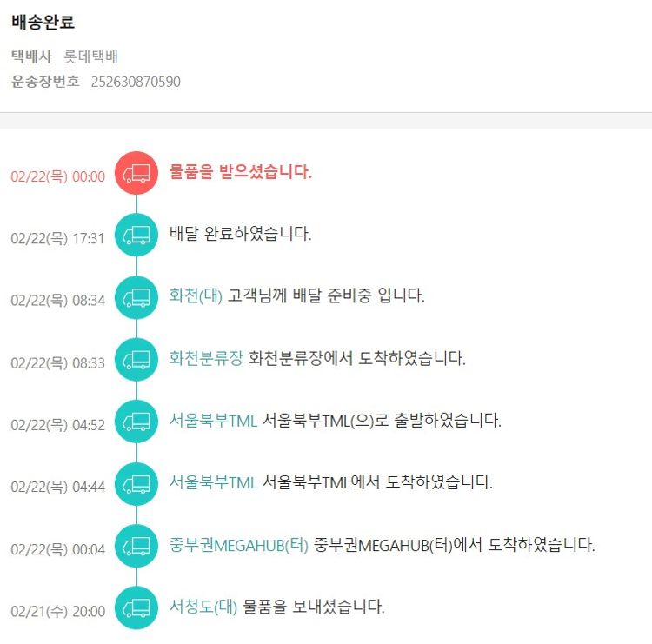The width and height of the screenshot is (652, 644).
Task: Click truck icon next to 화천(대) entry
Action: [136, 297]
